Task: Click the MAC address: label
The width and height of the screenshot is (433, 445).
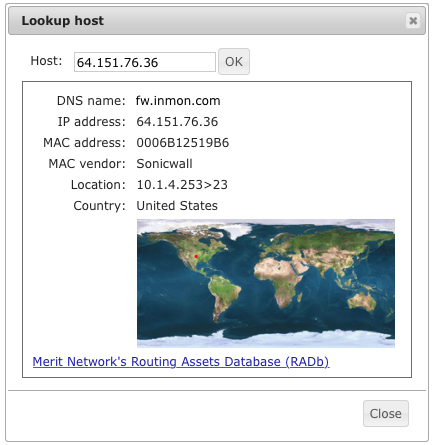Action: [x=84, y=143]
